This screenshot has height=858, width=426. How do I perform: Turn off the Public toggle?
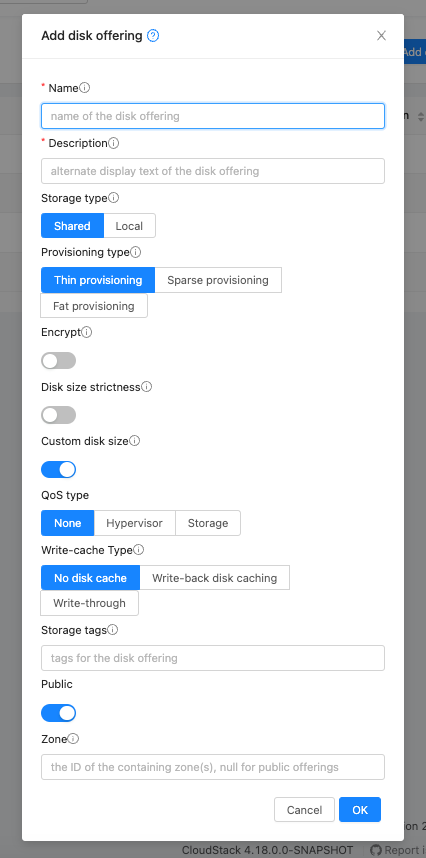point(59,713)
